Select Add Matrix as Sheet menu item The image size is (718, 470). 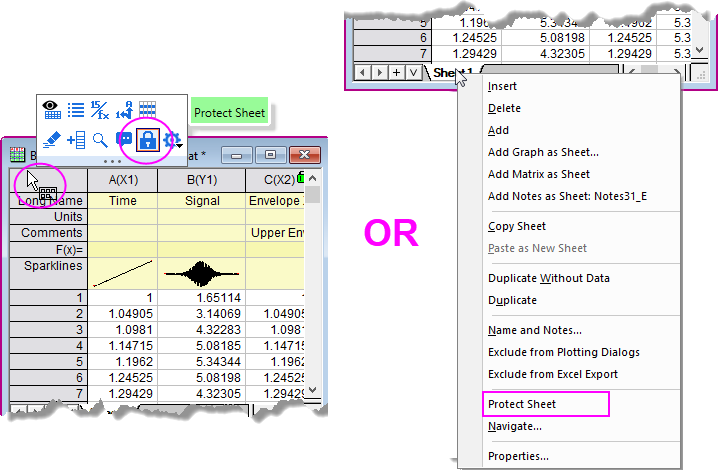click(x=538, y=174)
